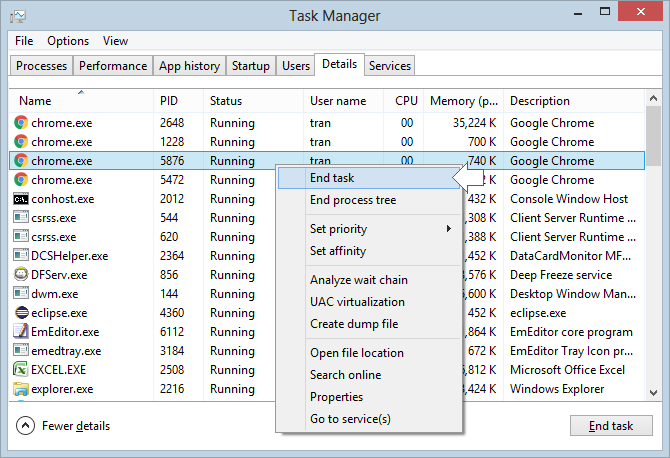Choose Open file location

tap(370, 353)
